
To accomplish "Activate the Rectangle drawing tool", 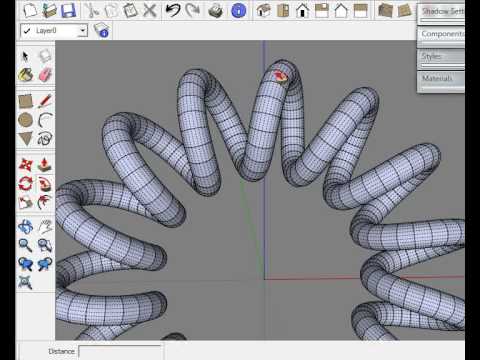I will (x=26, y=101).
